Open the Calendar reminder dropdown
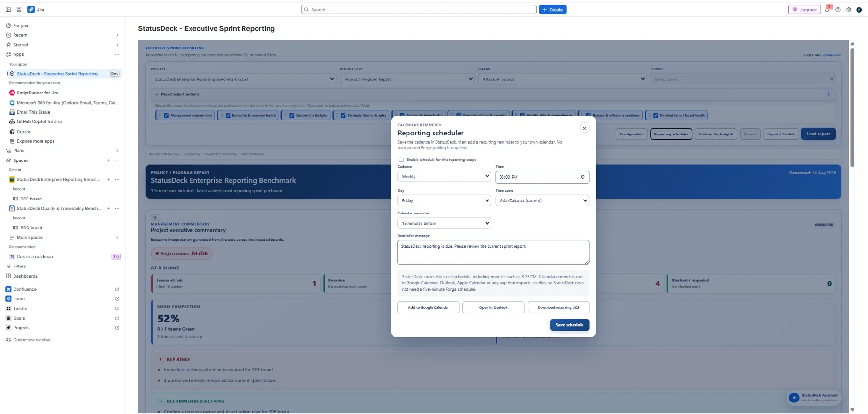The height and width of the screenshot is (414, 868). 444,223
